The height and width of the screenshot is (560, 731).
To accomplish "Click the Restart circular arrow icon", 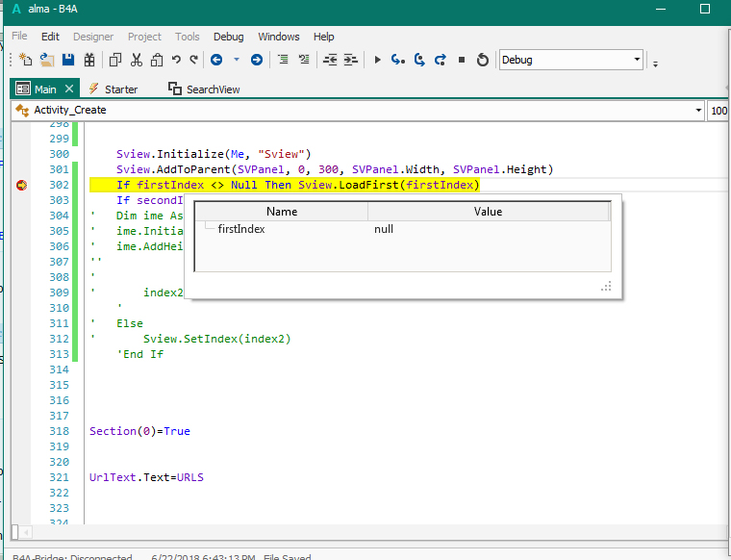I will coord(482,60).
